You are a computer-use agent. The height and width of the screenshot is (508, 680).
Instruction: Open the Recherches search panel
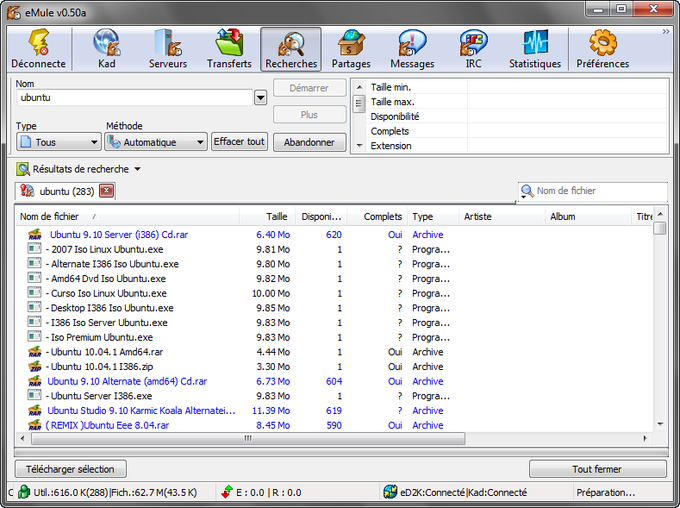click(291, 49)
